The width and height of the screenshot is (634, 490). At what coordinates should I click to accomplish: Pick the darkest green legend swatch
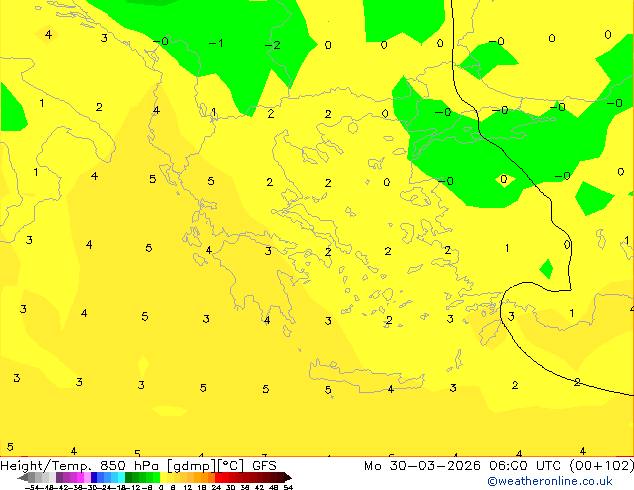(x=129, y=477)
